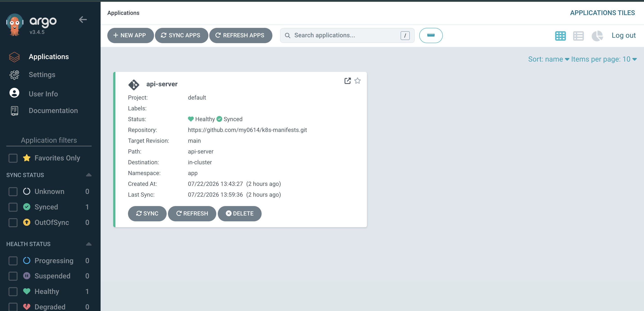Click the Synced check icon in the api-server status

coord(219,119)
